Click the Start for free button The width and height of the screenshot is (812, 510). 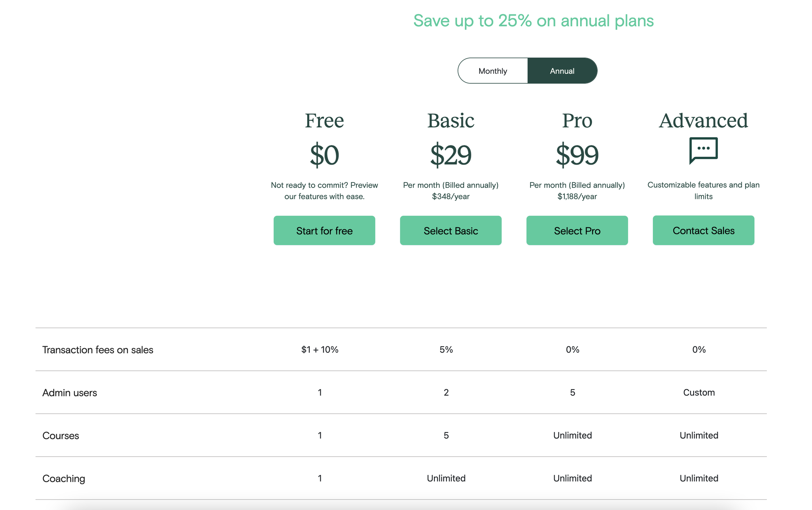click(324, 230)
